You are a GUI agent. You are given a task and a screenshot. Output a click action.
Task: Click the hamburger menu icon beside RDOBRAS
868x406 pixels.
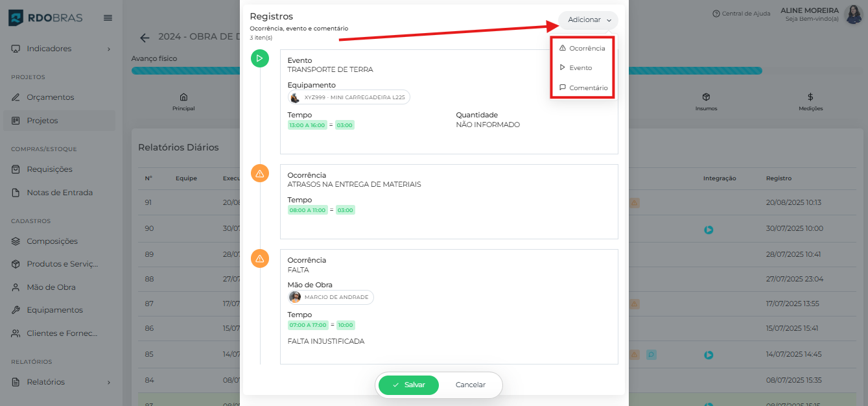[x=108, y=18]
